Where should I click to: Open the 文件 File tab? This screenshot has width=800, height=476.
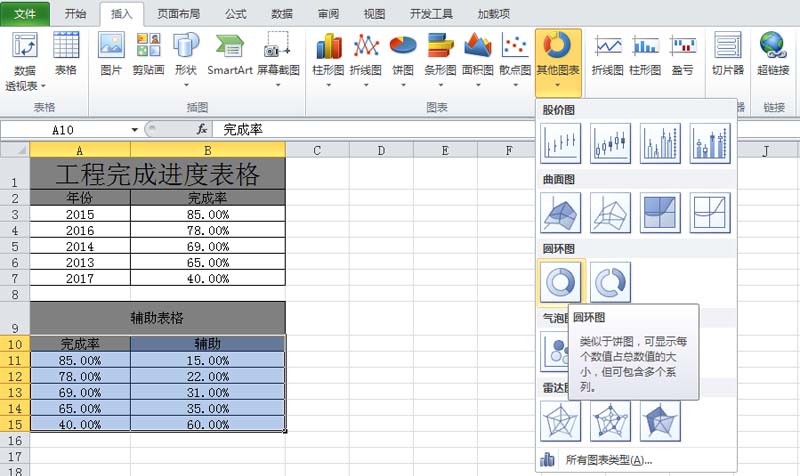25,14
